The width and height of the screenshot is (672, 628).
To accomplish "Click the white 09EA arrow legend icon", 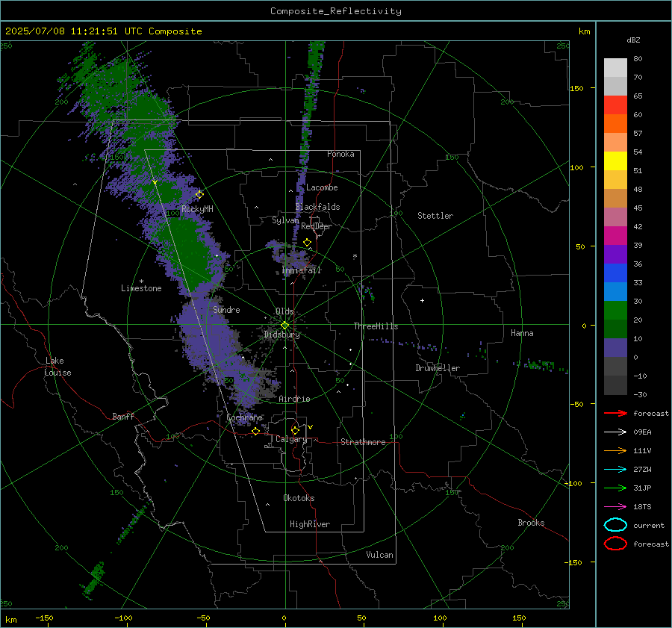I will point(615,432).
